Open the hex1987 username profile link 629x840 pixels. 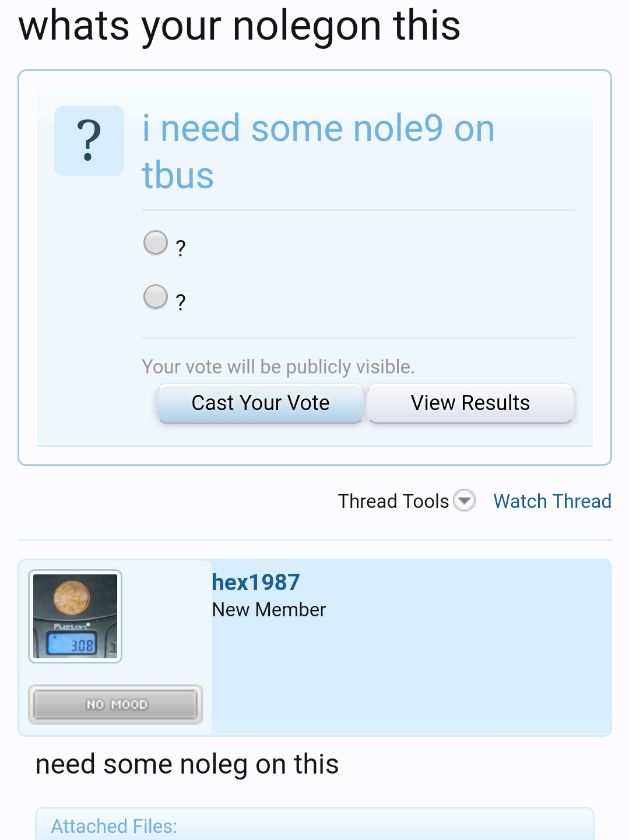255,582
